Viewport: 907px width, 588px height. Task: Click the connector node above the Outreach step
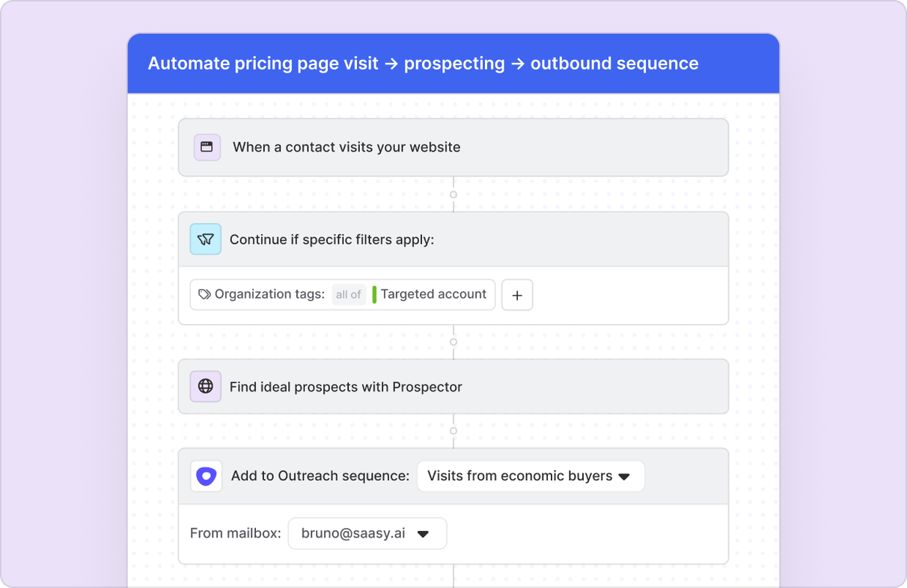tap(453, 431)
